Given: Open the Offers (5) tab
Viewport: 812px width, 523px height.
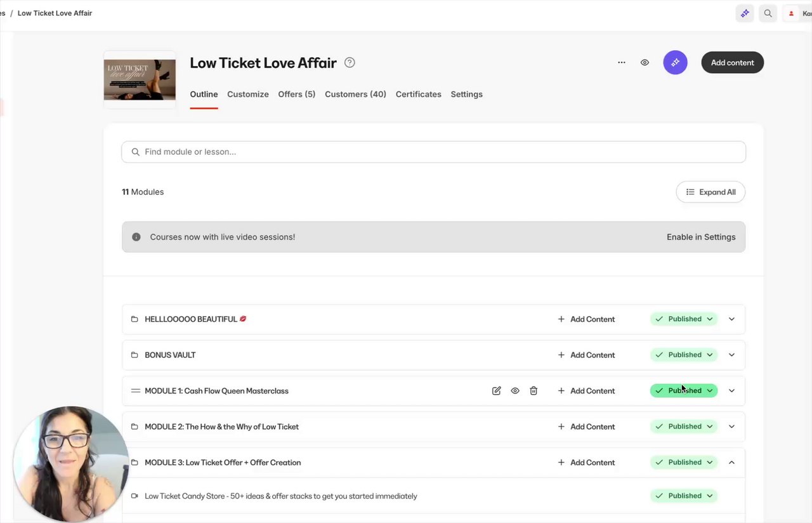Looking at the screenshot, I should point(296,95).
